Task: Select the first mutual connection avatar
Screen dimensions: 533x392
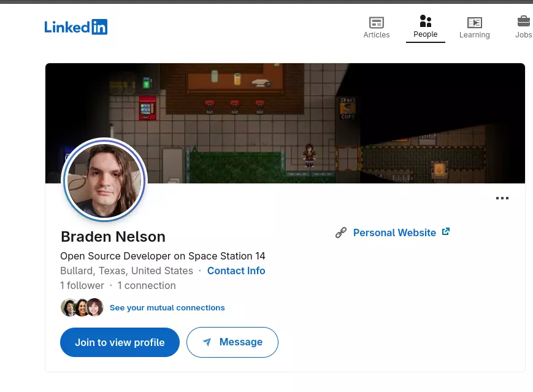Action: click(69, 307)
